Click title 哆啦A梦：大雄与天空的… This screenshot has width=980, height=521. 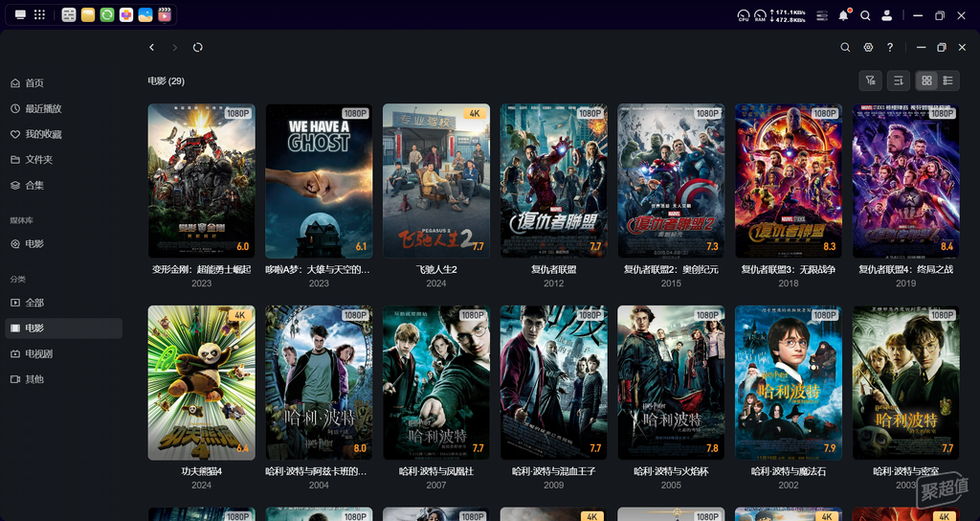(319, 269)
